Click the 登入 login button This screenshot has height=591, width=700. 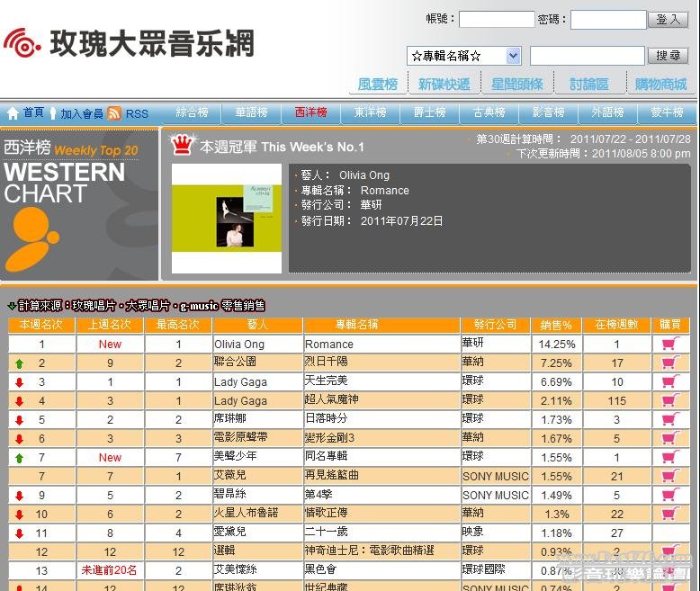[x=668, y=20]
